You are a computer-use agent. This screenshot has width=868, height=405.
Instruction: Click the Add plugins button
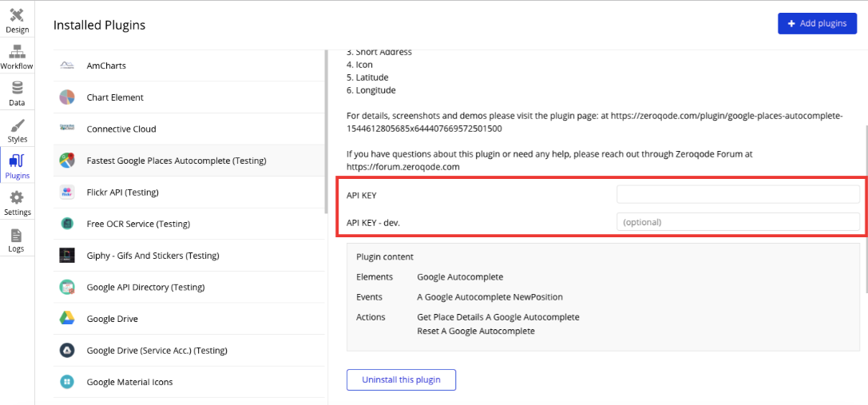tap(817, 23)
